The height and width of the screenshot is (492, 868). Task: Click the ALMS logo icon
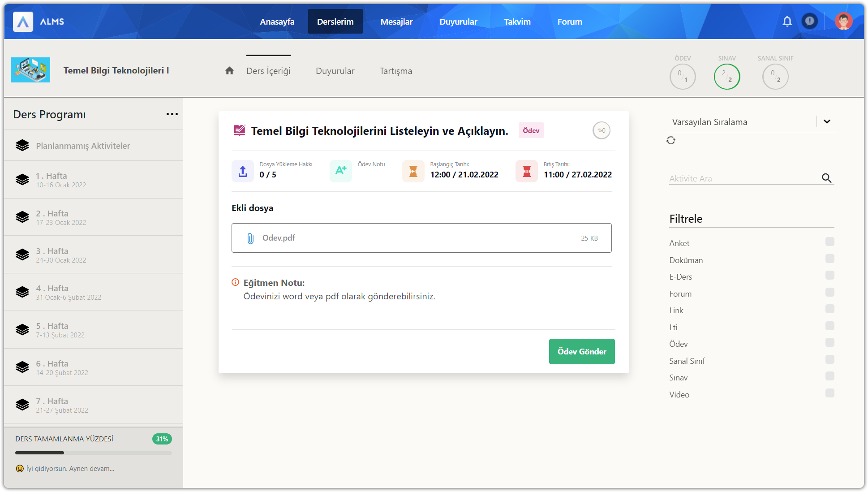23,22
